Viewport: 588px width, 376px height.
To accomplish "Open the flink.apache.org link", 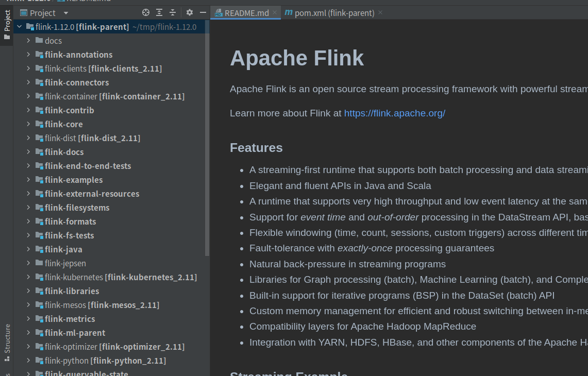I will pos(394,113).
